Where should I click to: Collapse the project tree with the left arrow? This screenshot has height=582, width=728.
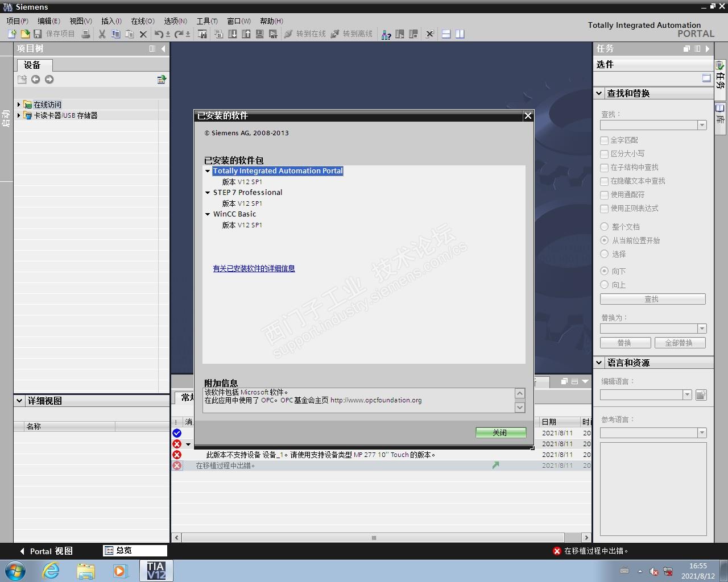coord(163,49)
